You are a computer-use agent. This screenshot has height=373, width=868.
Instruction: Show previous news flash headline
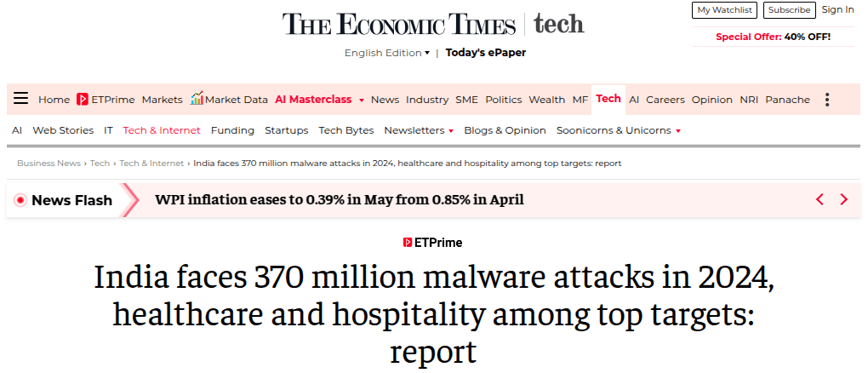point(819,199)
